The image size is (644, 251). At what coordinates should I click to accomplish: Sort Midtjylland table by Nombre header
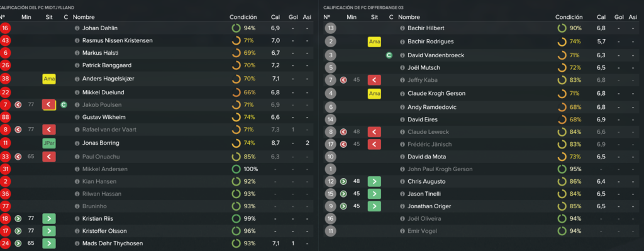pos(84,17)
